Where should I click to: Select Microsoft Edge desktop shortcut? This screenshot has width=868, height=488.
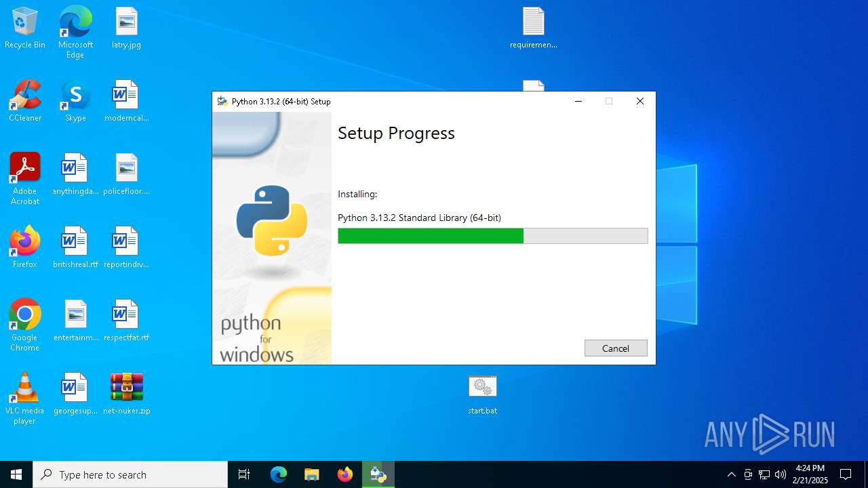coord(75,33)
